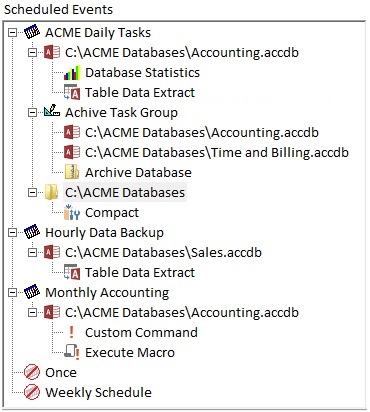Select the Once schedule item
Image resolution: width=370 pixels, height=412 pixels.
(61, 372)
